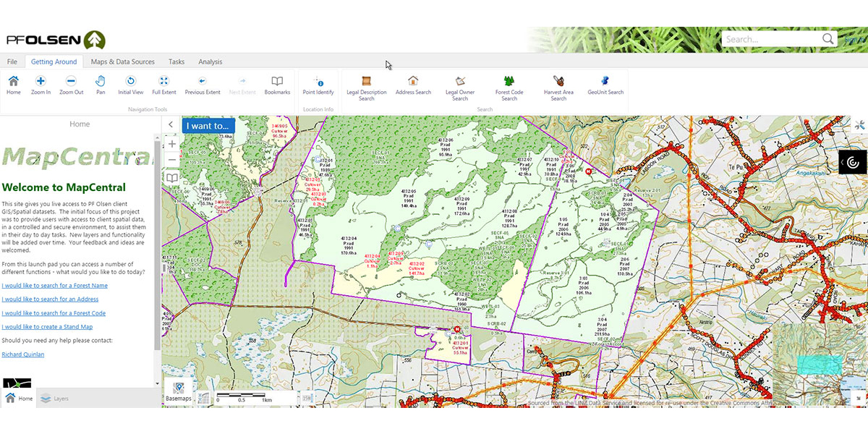Switch to the Maps & Data Sources tab
868x434 pixels.
pos(122,62)
